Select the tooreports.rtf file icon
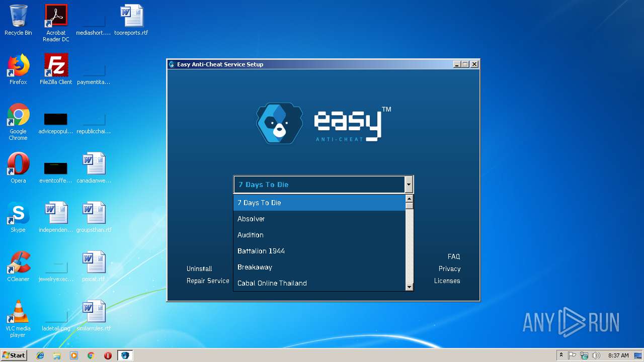The width and height of the screenshot is (644, 362). click(x=131, y=20)
